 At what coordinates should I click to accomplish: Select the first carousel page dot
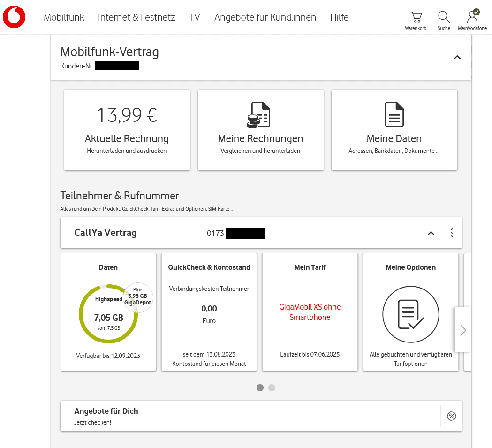click(x=260, y=388)
